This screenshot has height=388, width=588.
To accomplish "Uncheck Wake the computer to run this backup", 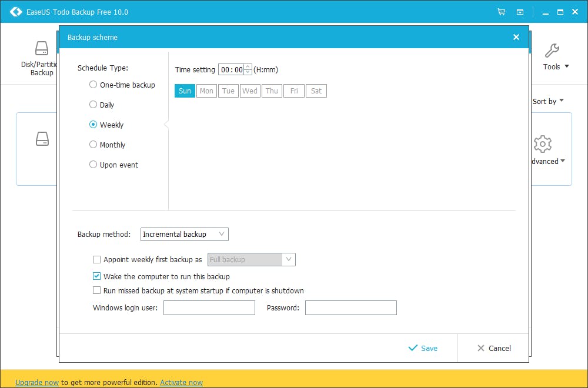I will [x=97, y=276].
